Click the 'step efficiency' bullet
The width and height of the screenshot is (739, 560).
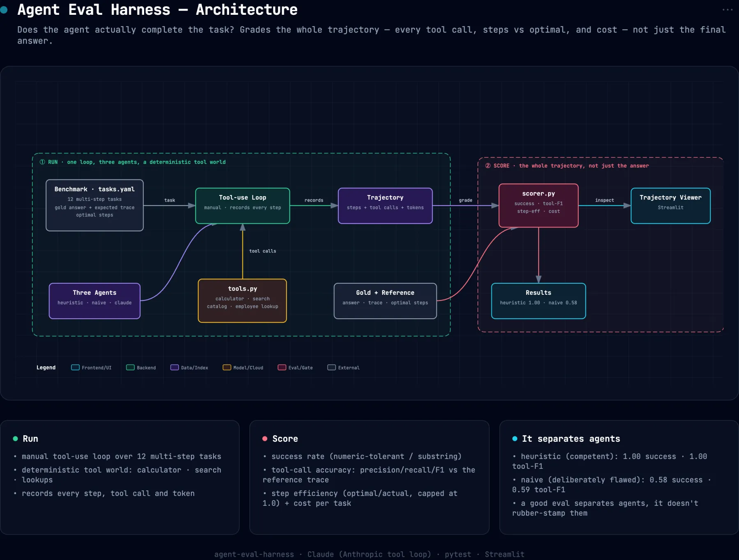tap(360, 498)
